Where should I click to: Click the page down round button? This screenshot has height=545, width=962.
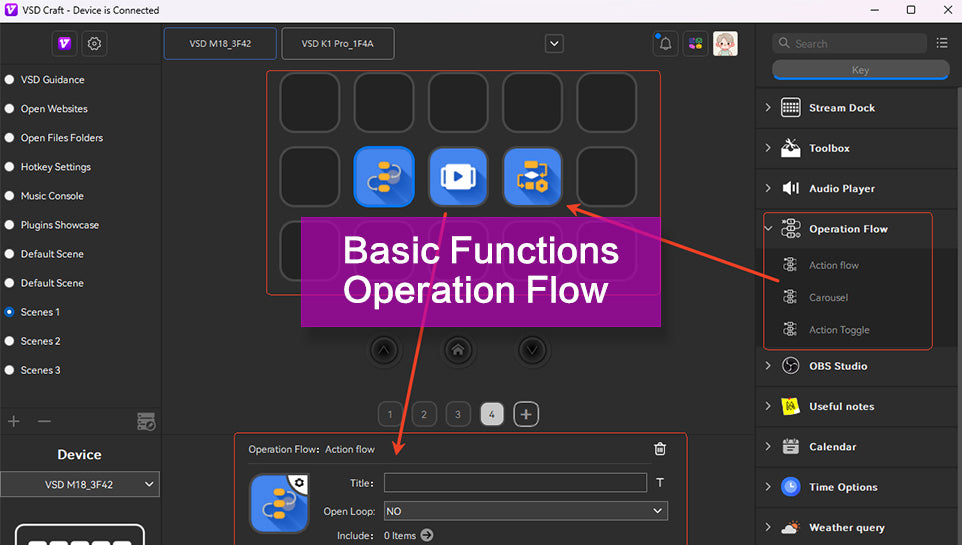click(x=532, y=350)
